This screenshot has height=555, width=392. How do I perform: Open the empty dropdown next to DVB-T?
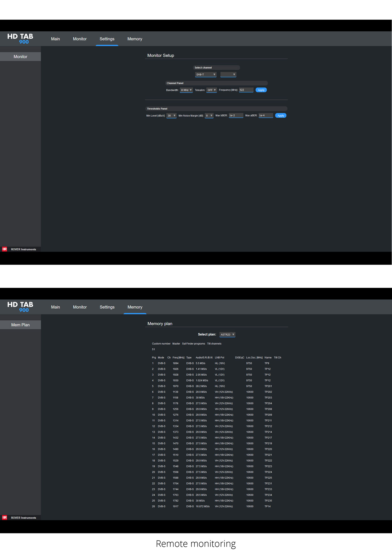(228, 75)
